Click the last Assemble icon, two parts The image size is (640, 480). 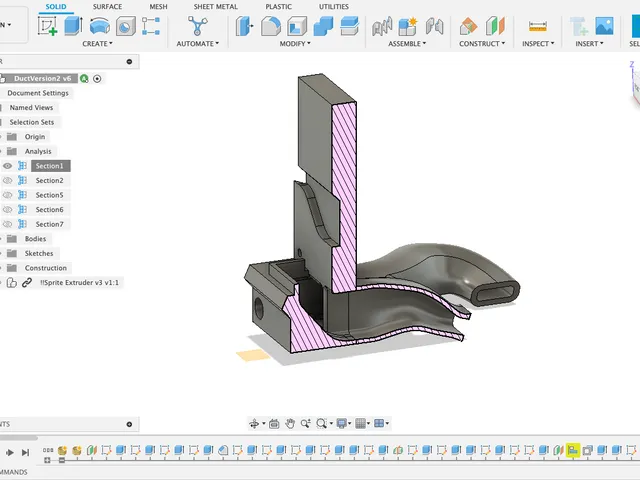[x=434, y=27]
